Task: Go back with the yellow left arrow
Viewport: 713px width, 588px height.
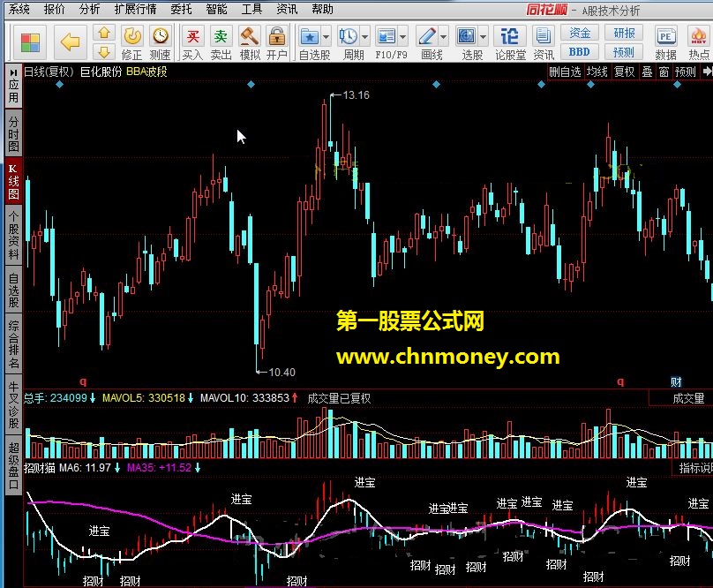Action: point(70,42)
